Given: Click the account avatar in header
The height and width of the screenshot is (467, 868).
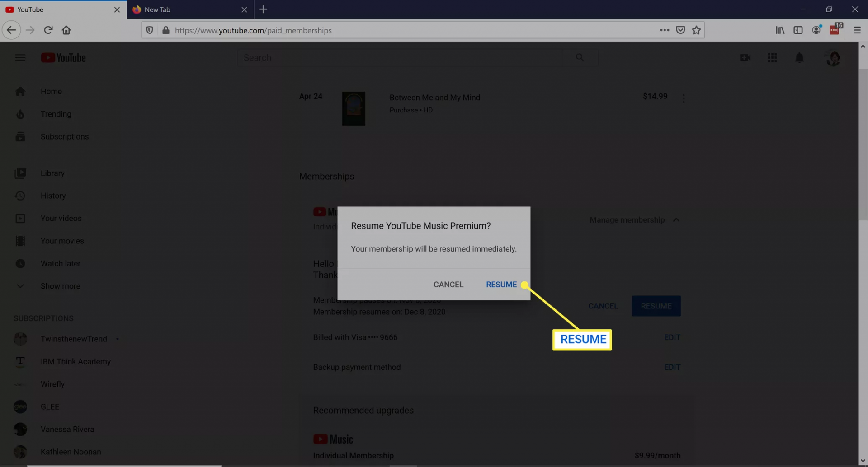Looking at the screenshot, I should 833,58.
